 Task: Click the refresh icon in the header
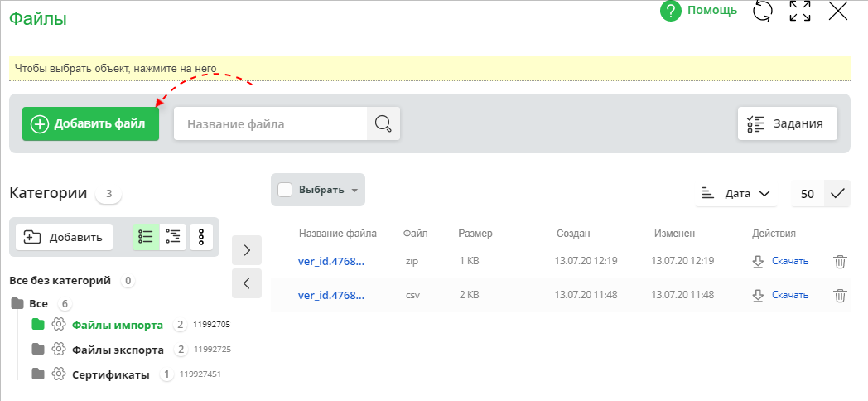click(x=762, y=11)
